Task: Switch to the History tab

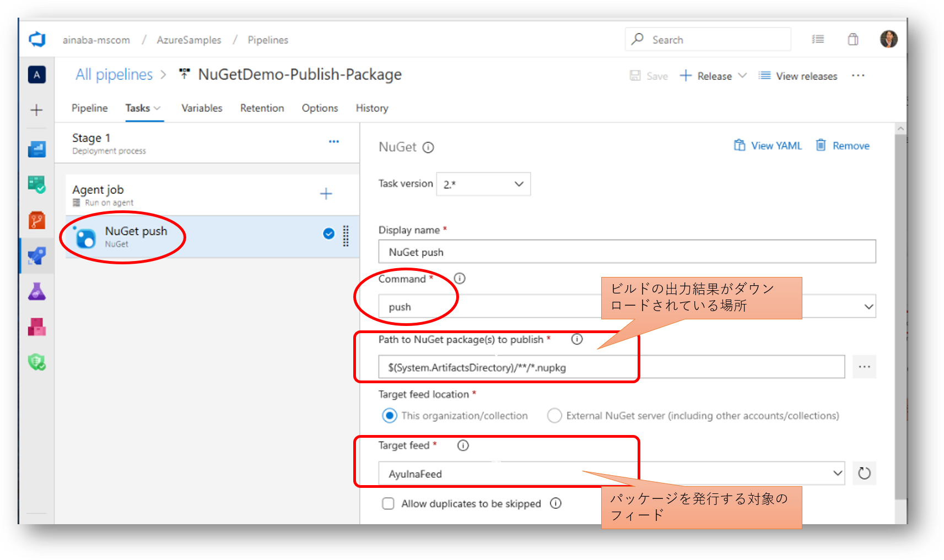Action: pyautogui.click(x=372, y=108)
